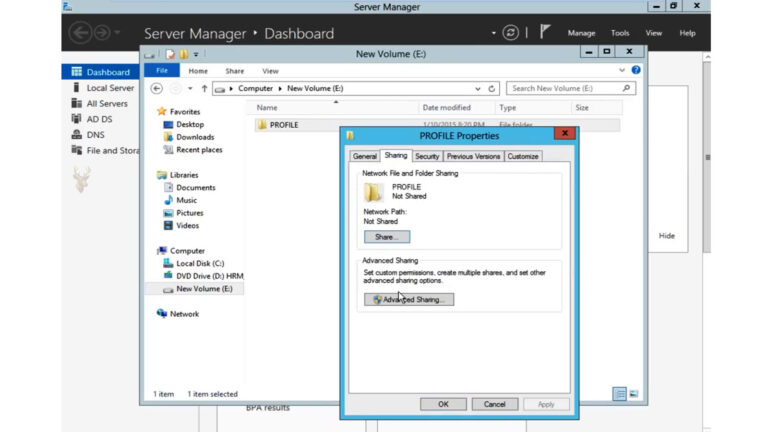Image resolution: width=768 pixels, height=432 pixels.
Task: Refresh the New Volume (E:) folder
Action: pos(492,89)
